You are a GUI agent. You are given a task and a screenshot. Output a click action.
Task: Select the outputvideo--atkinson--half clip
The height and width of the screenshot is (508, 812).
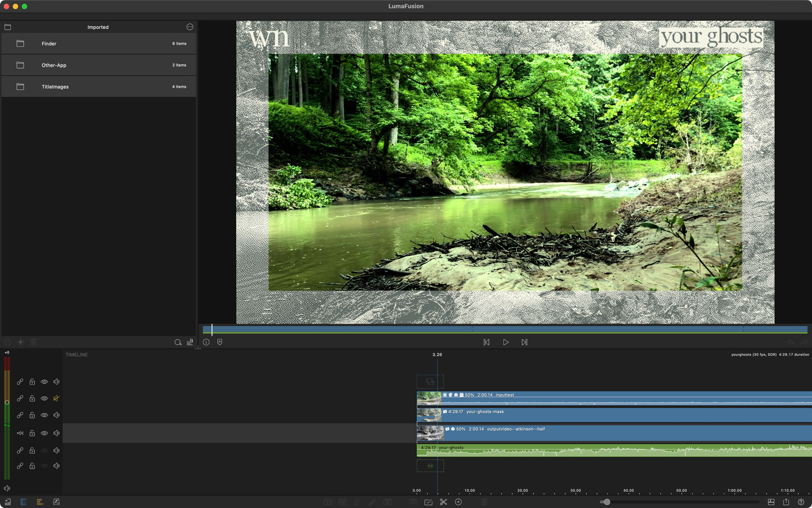(x=614, y=433)
